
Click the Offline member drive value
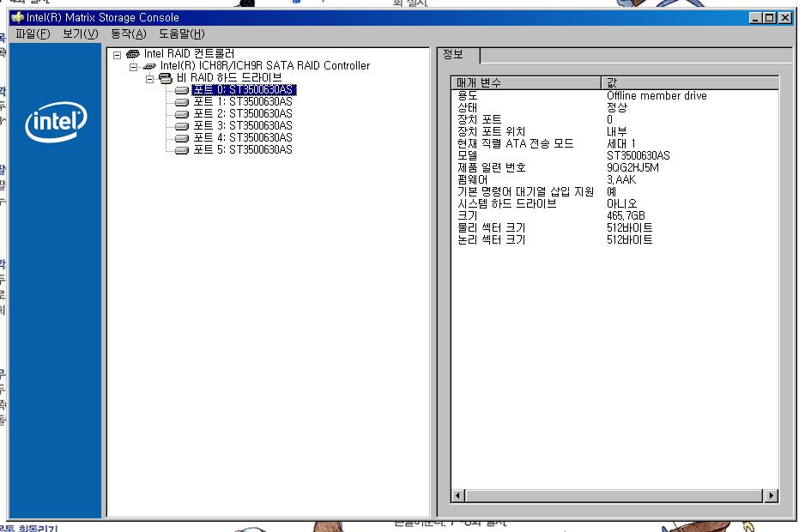tap(657, 95)
